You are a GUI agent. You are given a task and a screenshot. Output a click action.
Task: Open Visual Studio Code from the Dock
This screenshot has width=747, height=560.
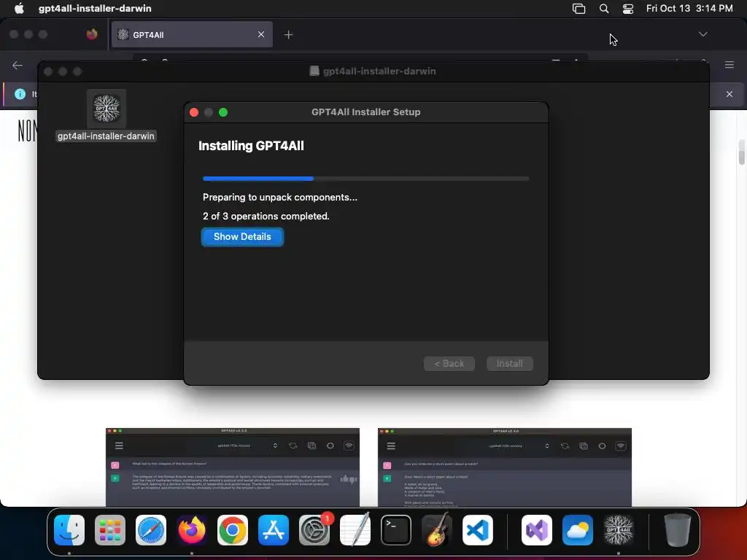(477, 530)
